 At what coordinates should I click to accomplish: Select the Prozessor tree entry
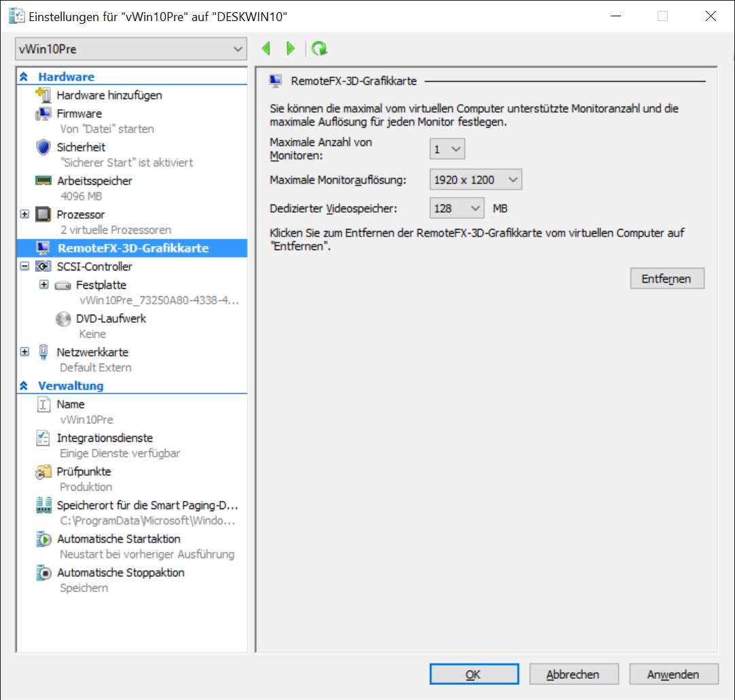tap(81, 215)
